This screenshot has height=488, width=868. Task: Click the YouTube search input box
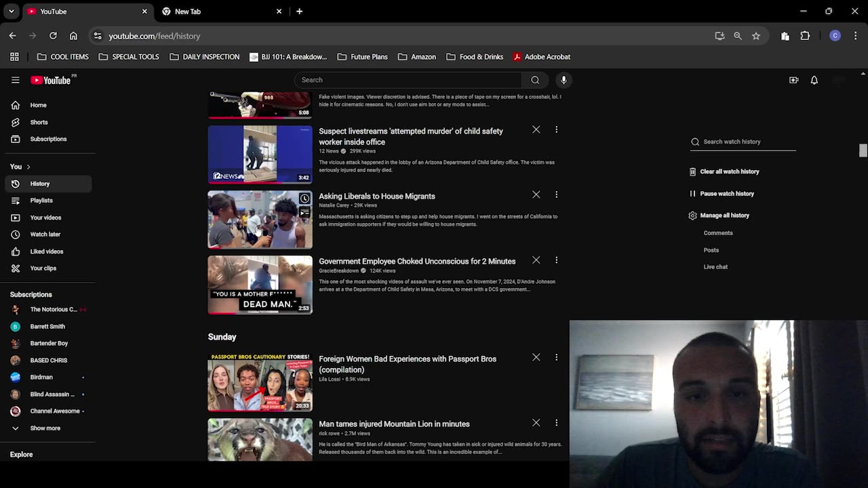[x=408, y=80]
